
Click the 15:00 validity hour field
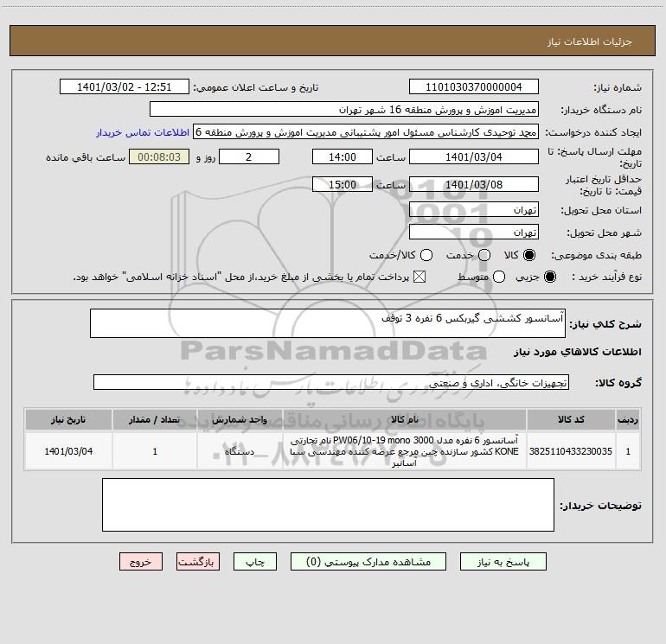click(x=343, y=184)
